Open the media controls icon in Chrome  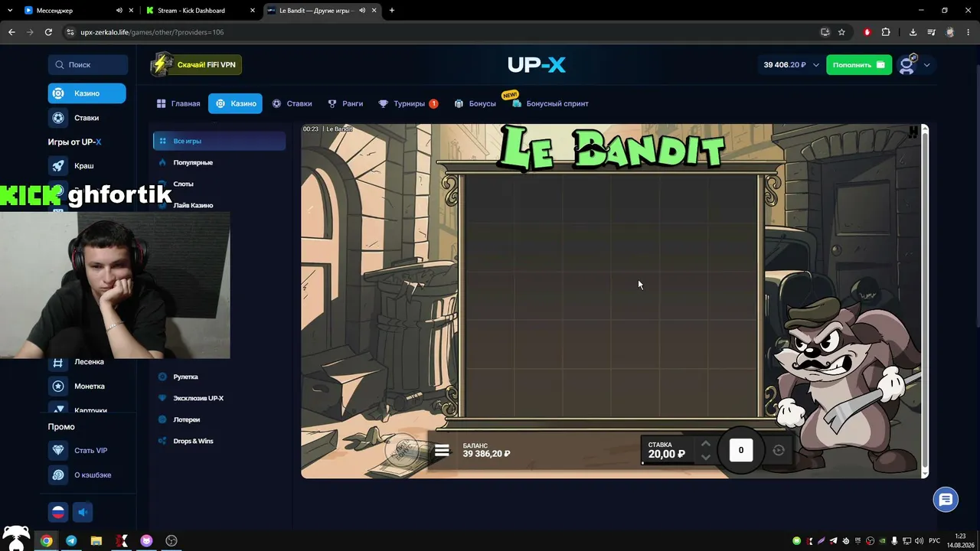pos(932,32)
